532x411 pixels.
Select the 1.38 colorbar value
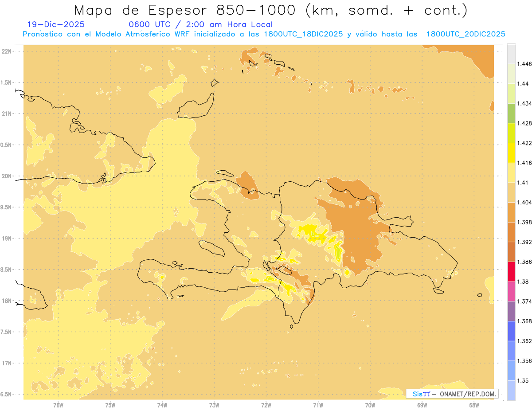pos(523,282)
